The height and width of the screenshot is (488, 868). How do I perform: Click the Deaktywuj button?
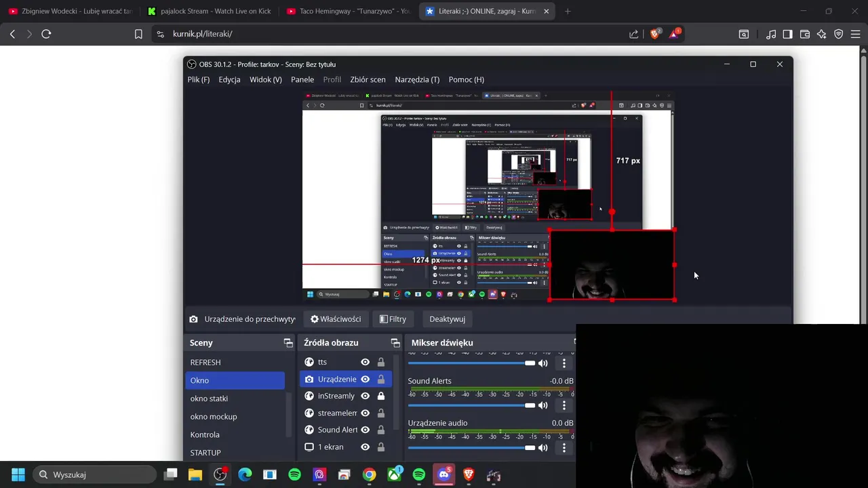447,319
